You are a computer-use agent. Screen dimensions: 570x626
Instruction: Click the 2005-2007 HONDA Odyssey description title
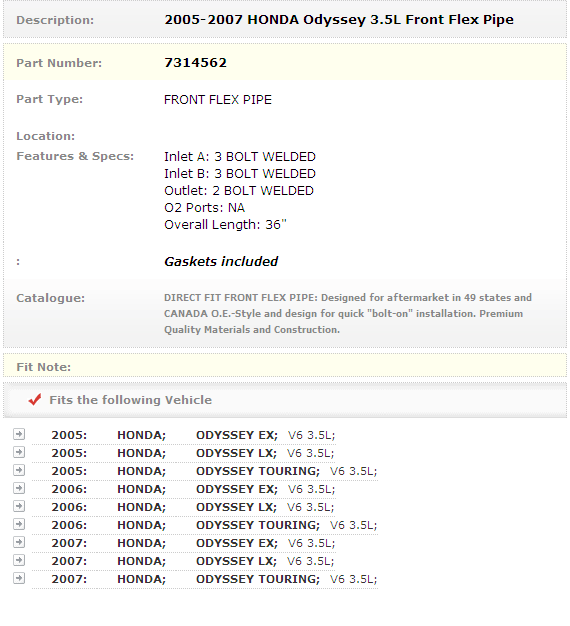click(339, 20)
